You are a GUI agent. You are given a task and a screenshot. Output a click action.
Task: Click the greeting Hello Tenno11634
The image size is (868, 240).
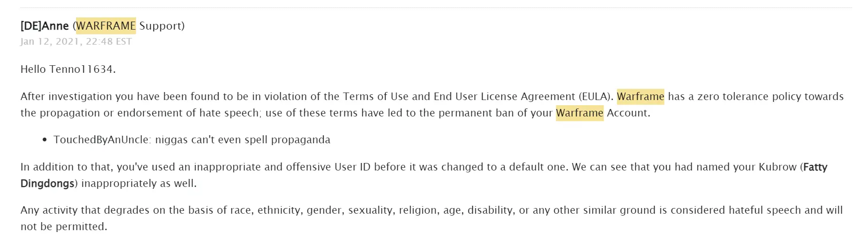[x=68, y=69]
